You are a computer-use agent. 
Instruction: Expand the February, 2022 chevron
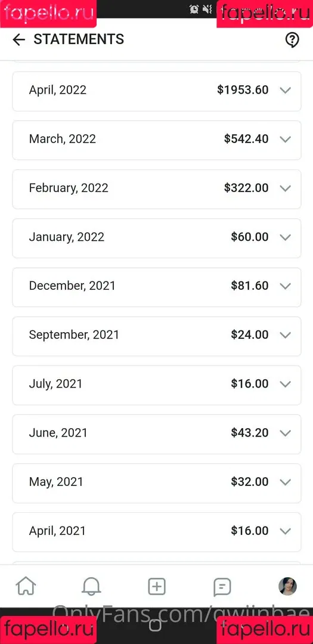(x=285, y=188)
